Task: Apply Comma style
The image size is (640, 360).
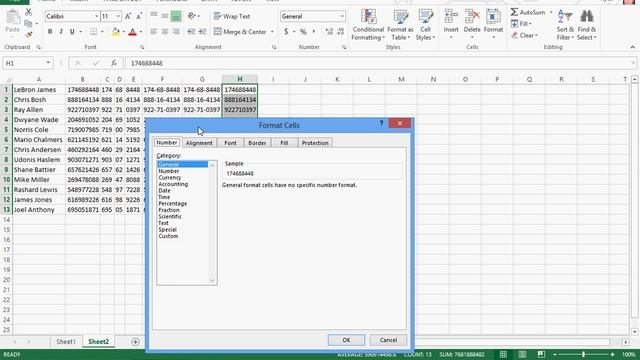Action: pos(314,32)
